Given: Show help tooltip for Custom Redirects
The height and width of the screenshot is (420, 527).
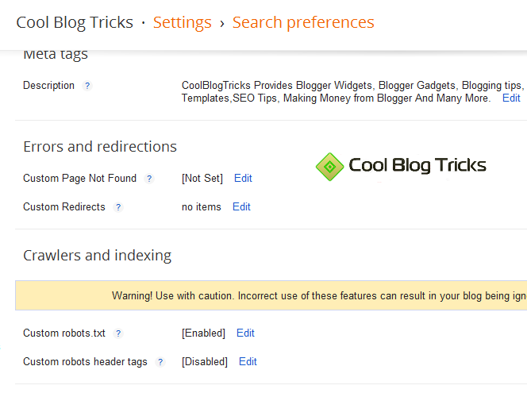Looking at the screenshot, I should [x=118, y=207].
